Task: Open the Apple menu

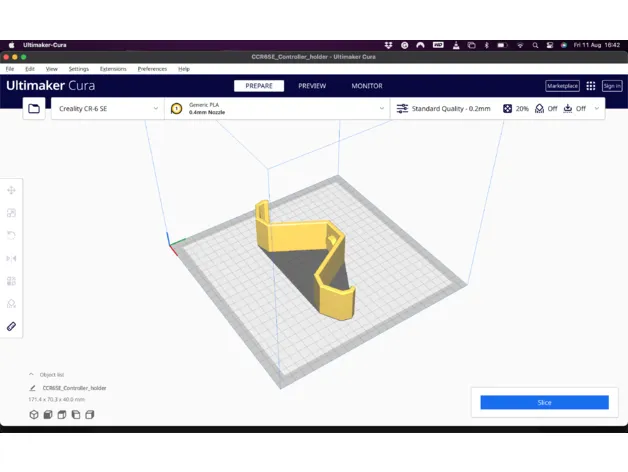Action: pos(11,45)
